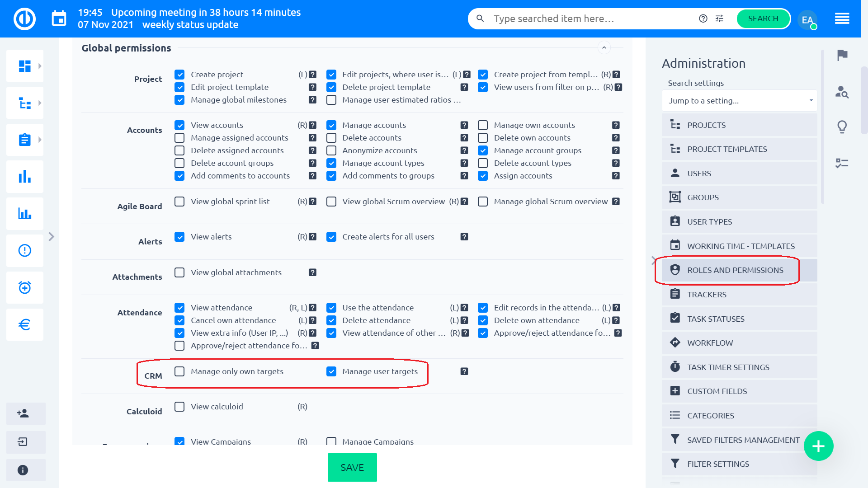The height and width of the screenshot is (488, 868).
Task: Click the alarm-add timer icon in left sidebar
Action: click(25, 287)
